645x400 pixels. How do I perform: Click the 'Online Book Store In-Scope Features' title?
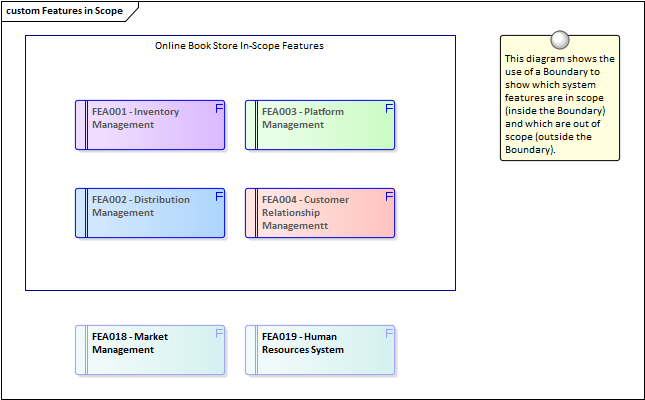[239, 46]
